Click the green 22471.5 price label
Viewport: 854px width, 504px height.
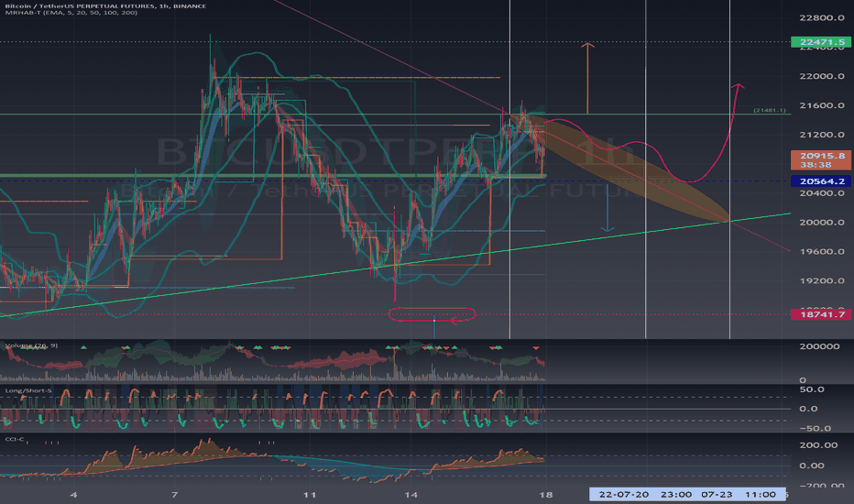click(x=821, y=42)
